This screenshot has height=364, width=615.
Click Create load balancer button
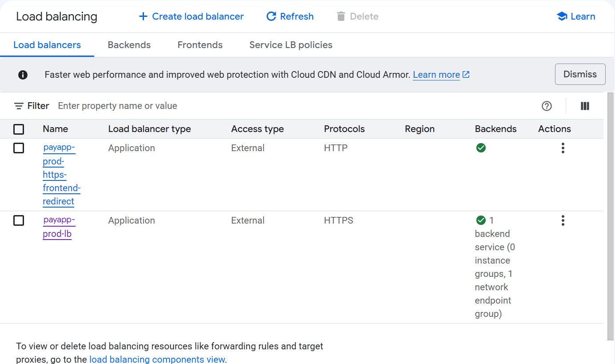(x=191, y=16)
